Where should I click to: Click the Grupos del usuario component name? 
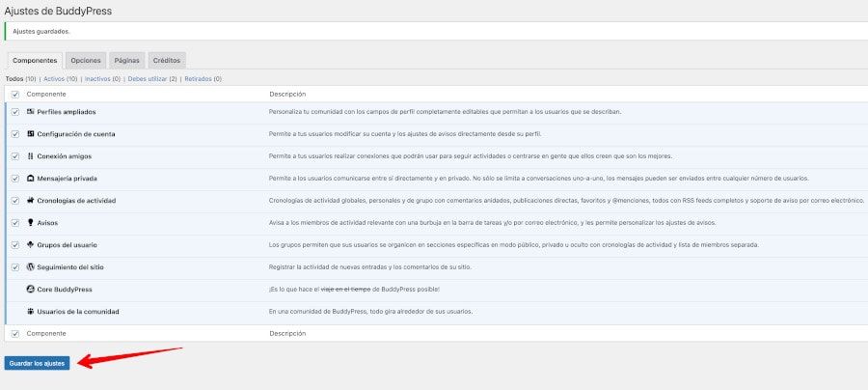67,245
